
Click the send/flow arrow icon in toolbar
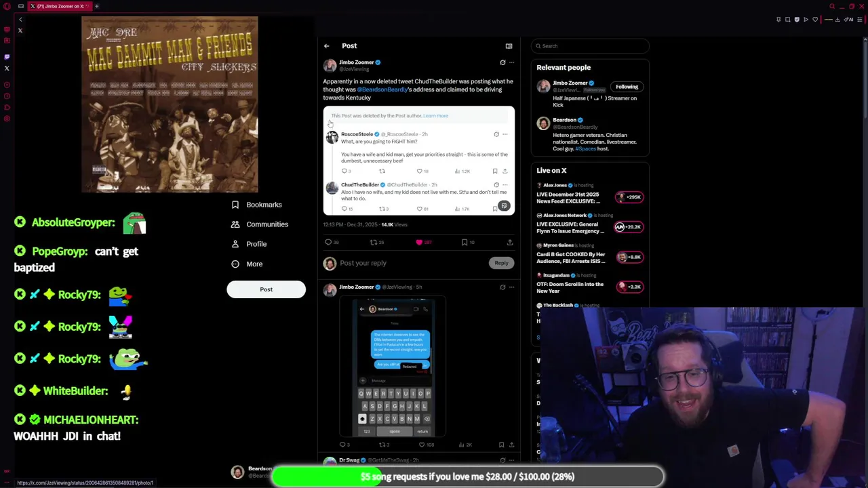click(x=806, y=20)
